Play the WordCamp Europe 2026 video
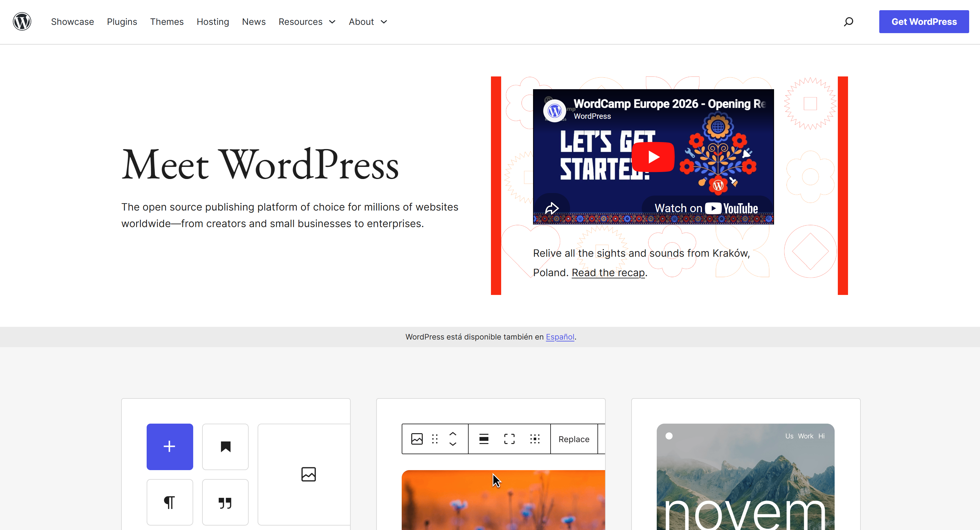The height and width of the screenshot is (530, 980). [x=653, y=157]
